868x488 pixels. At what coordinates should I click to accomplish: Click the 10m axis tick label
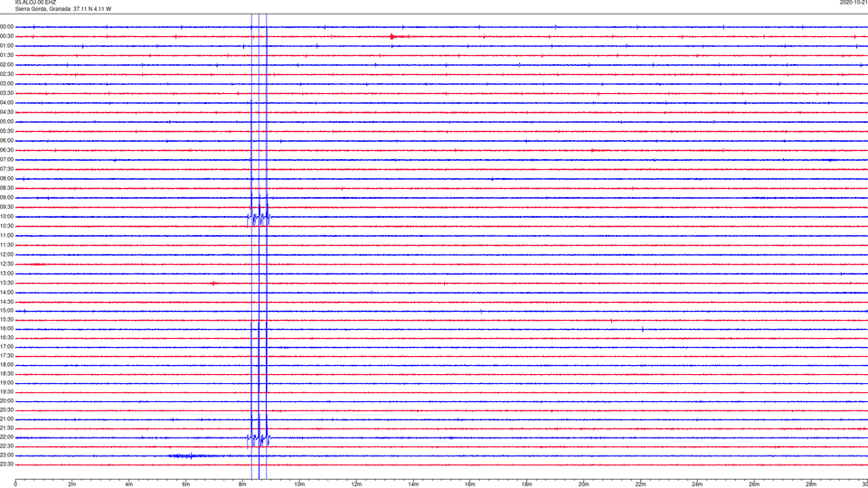coord(299,484)
